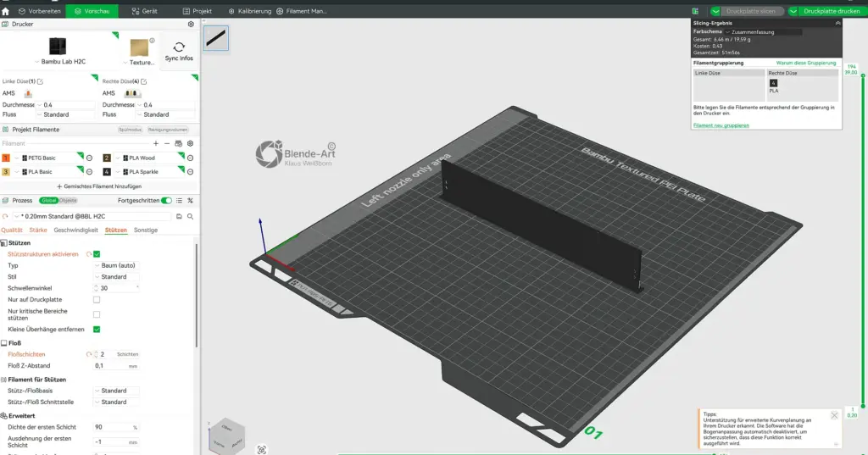Image resolution: width=868 pixels, height=455 pixels.
Task: Click the Sync Infos button
Action: [x=179, y=52]
